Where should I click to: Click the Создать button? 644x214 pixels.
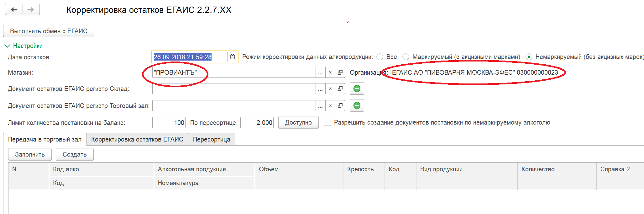(75, 154)
